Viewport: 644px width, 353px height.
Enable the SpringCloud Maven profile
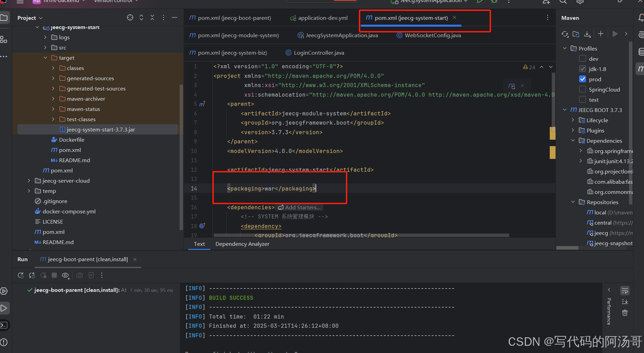(583, 89)
